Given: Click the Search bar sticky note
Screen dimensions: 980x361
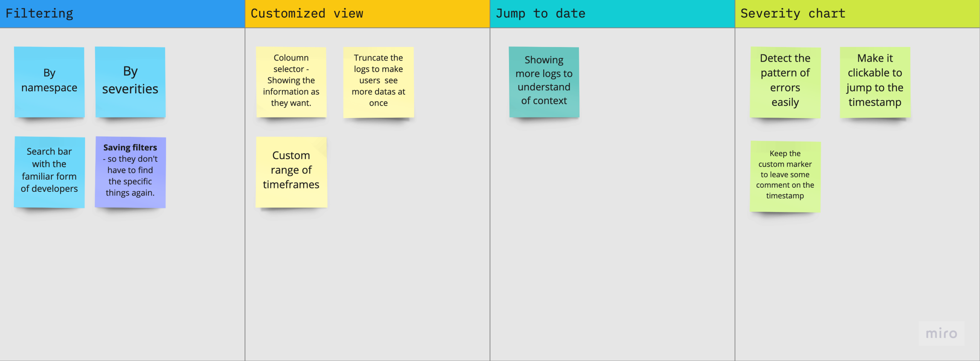Looking at the screenshot, I should pos(49,171).
